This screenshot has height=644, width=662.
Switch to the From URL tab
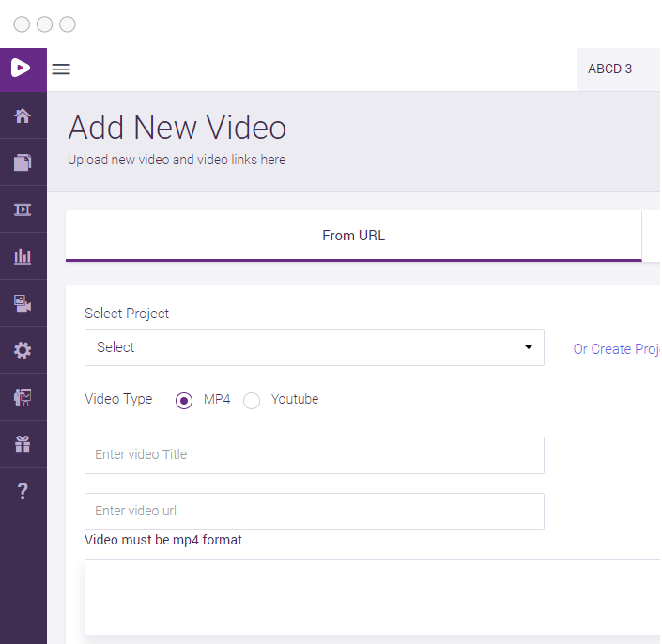coord(353,236)
